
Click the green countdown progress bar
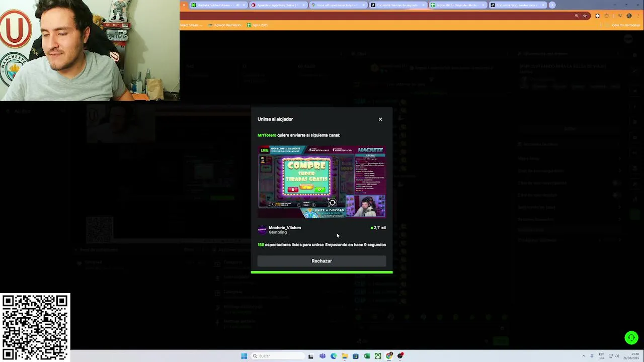(321, 272)
